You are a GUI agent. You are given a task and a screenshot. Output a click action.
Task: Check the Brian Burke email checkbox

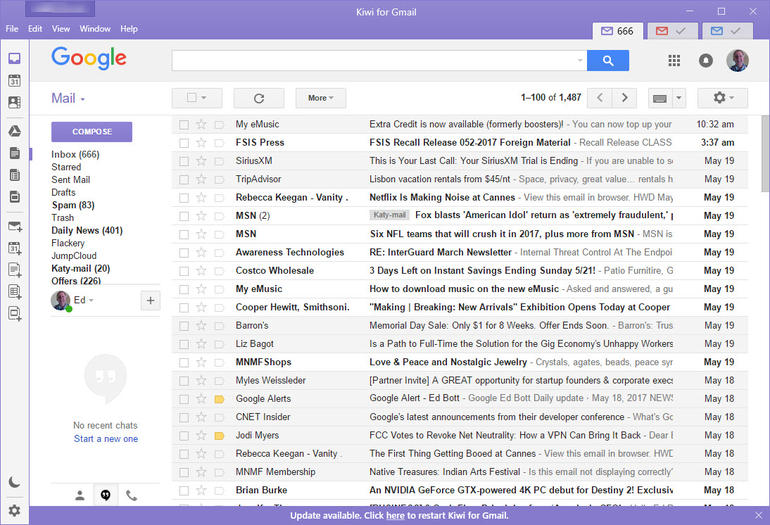[x=184, y=491]
